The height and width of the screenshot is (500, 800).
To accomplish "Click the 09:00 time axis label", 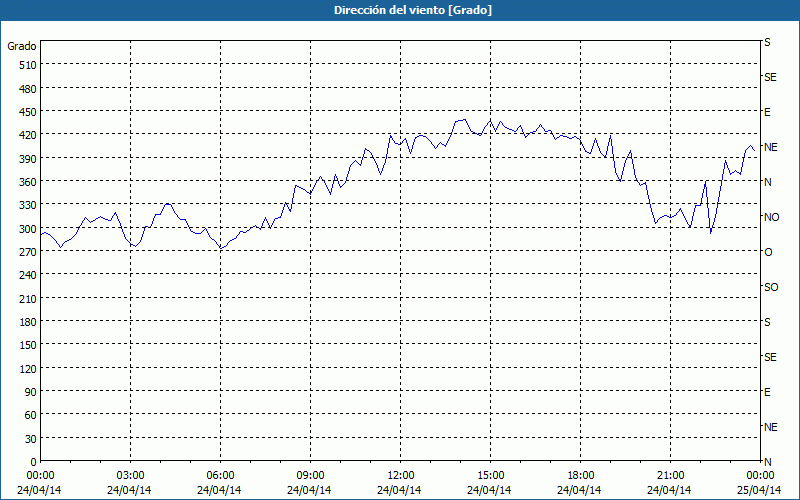I will (310, 476).
